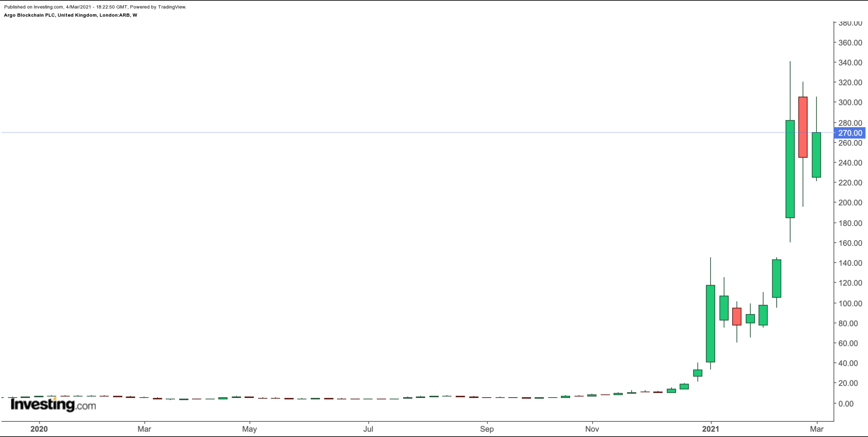Viewport: 868px width, 437px height.
Task: Click the 240.00 price axis label
Action: point(850,163)
